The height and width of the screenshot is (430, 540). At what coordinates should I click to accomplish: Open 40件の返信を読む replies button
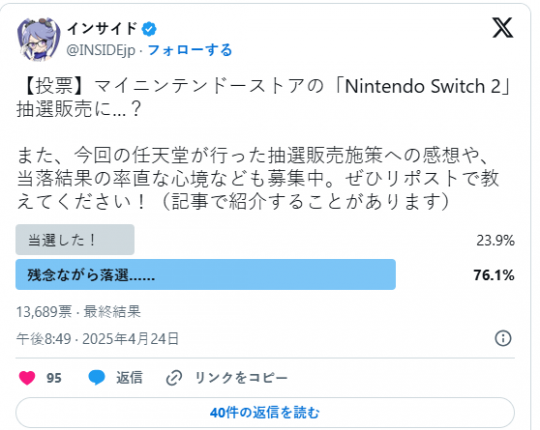(265, 412)
